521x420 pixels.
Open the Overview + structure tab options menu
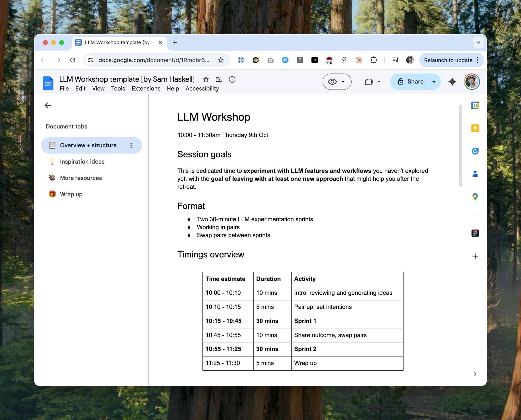[131, 146]
